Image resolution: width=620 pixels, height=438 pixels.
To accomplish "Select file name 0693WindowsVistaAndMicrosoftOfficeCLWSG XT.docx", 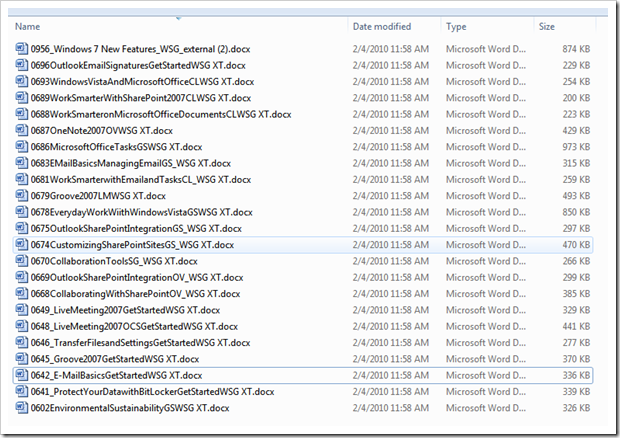I will click(x=142, y=82).
